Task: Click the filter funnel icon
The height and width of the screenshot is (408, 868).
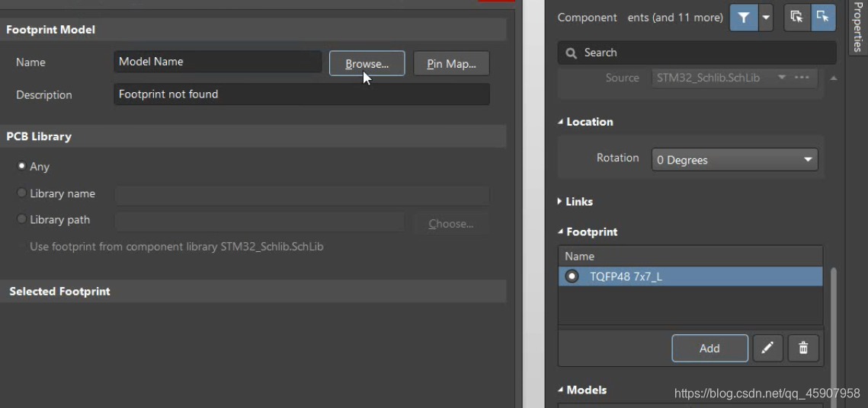Action: click(x=743, y=18)
